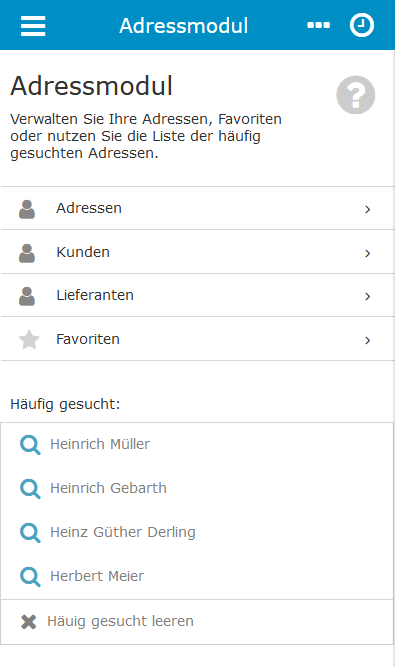The image size is (395, 667).
Task: Click the person icon beside Adressen
Action: point(27,209)
